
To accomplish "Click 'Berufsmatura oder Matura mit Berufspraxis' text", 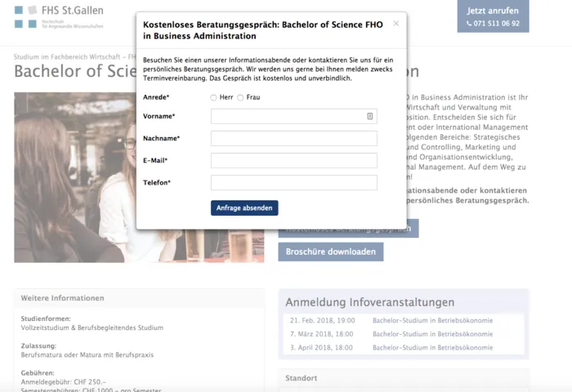I will (x=87, y=354).
